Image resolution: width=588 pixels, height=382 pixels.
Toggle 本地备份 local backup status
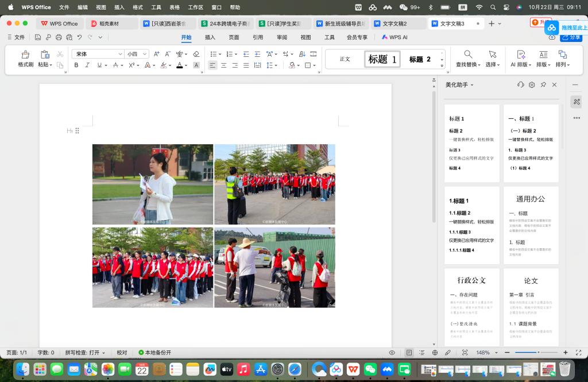tap(154, 353)
